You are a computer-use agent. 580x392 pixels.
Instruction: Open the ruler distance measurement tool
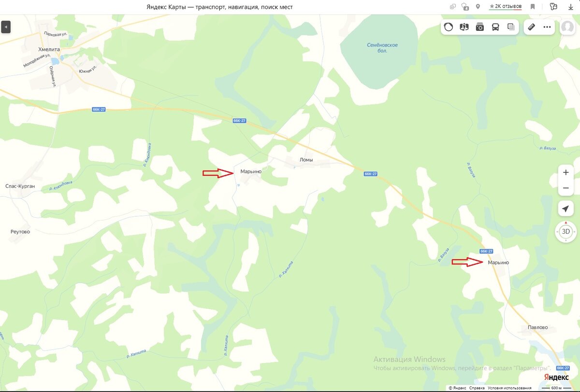531,27
